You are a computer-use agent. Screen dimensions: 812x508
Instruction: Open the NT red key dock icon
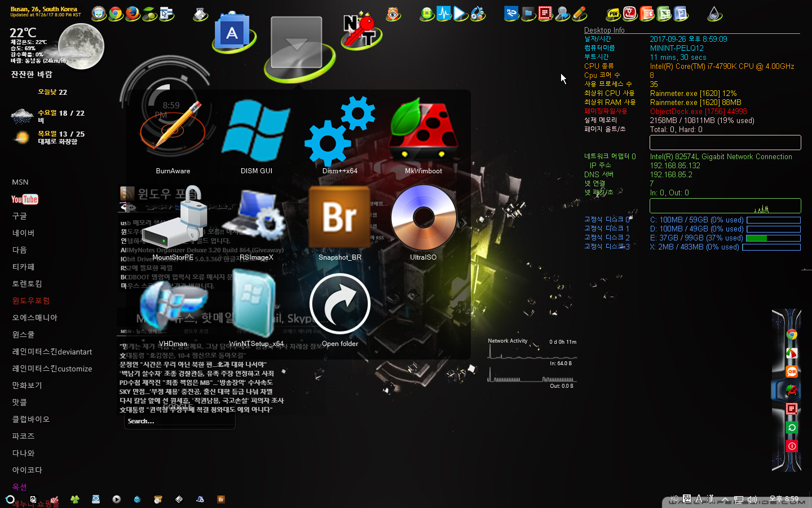point(361,30)
